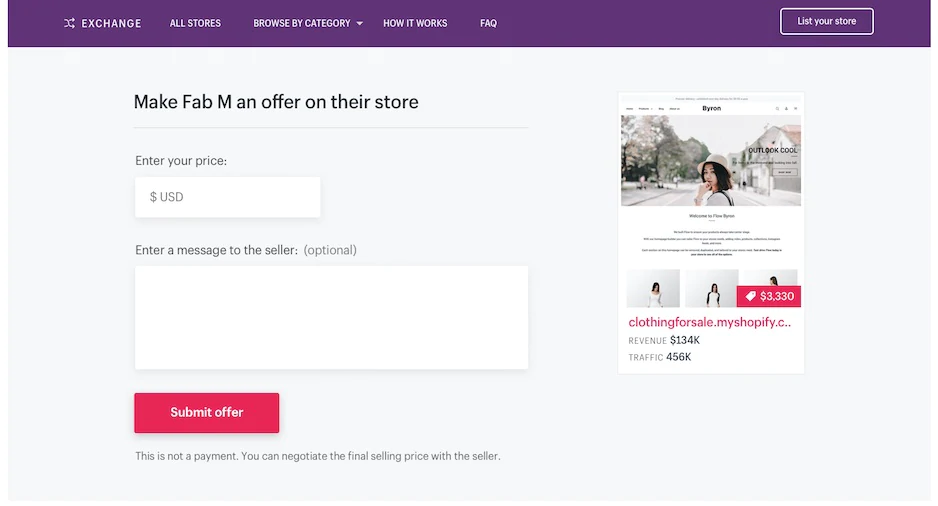
Task: Click the Make Fab M an offer heading
Action: point(276,102)
